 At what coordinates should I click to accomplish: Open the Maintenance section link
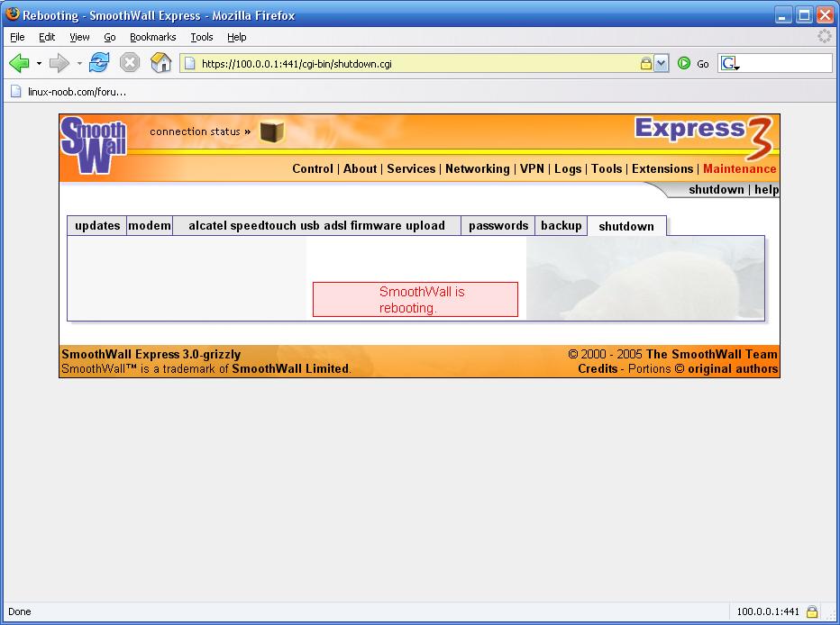[x=740, y=168]
